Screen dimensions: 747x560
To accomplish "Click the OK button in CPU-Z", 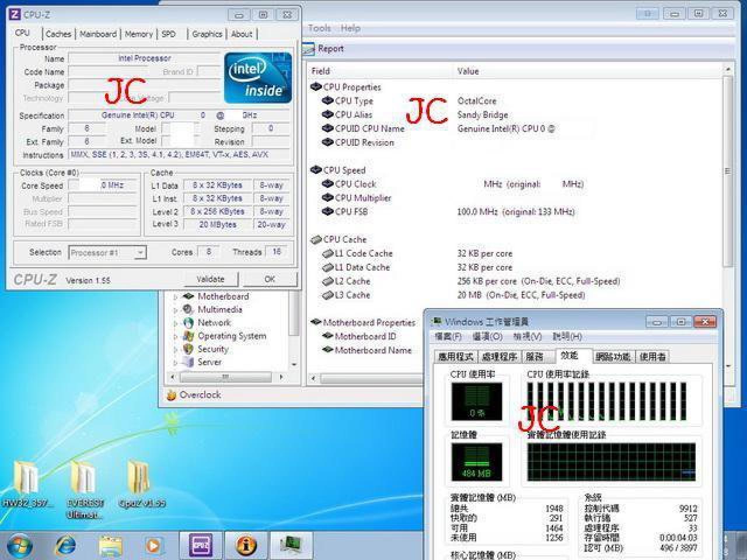I will click(x=270, y=279).
